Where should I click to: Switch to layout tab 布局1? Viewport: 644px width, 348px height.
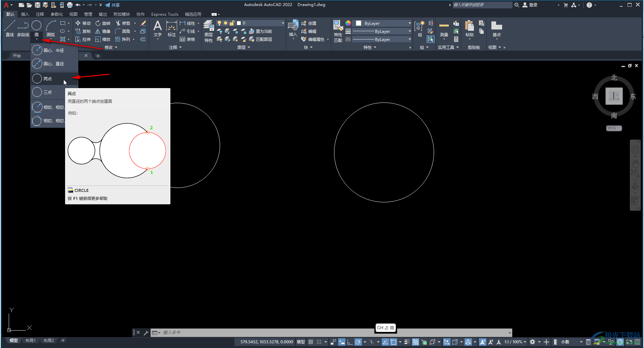(x=31, y=341)
